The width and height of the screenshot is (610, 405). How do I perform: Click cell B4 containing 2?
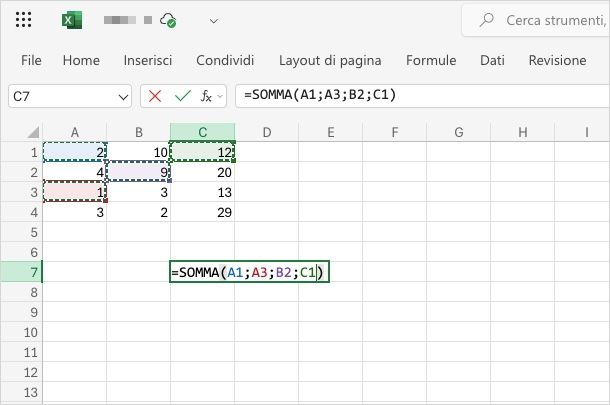138,212
